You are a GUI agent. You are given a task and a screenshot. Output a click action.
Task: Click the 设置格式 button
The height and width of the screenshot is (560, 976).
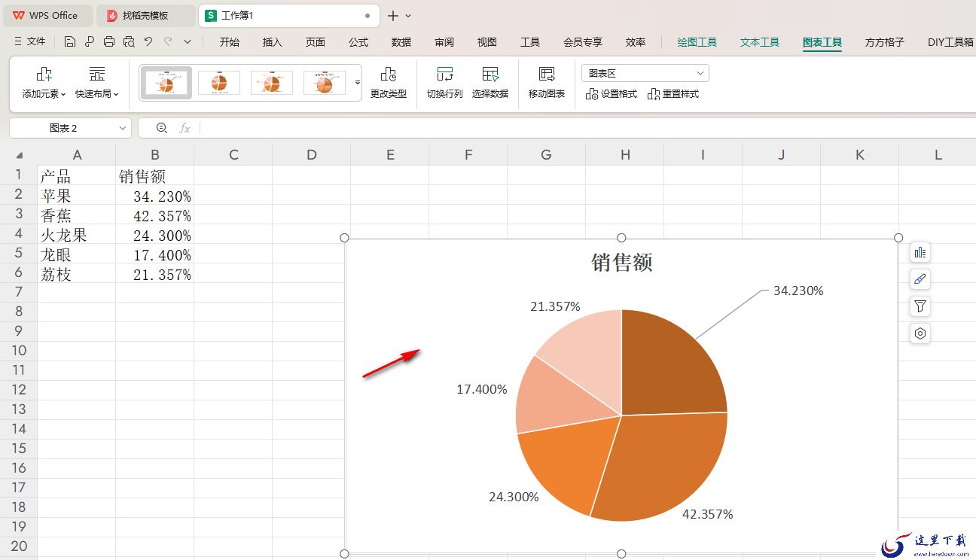coord(612,94)
